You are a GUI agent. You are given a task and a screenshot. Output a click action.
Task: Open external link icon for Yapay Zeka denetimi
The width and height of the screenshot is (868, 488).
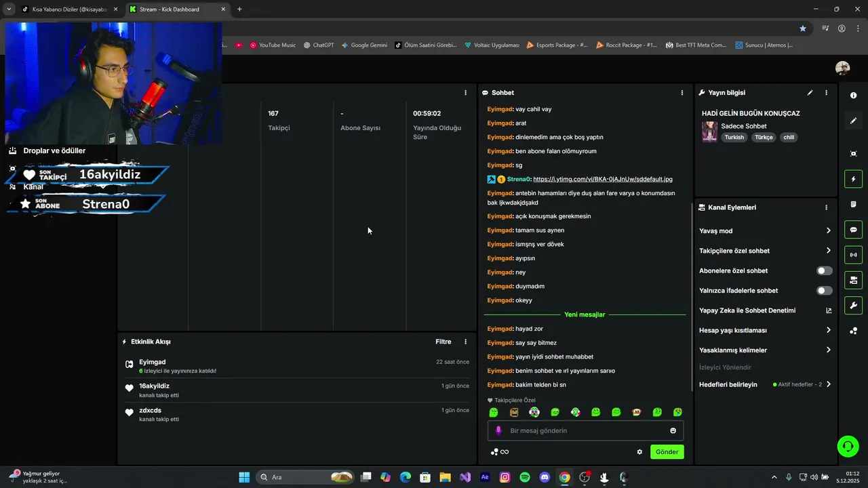829,310
